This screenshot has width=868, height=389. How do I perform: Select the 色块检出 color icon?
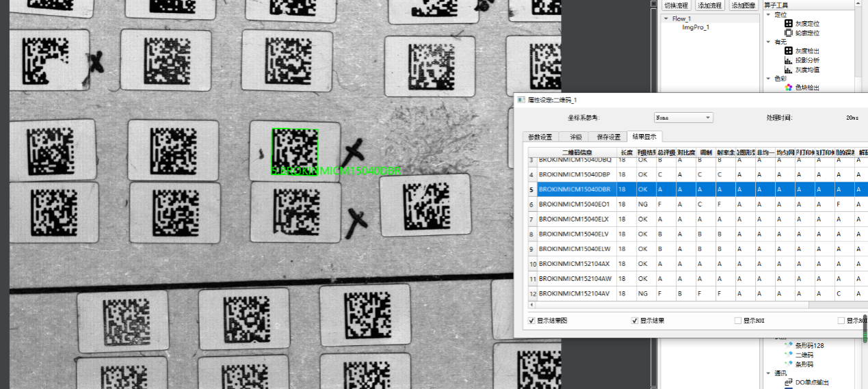click(x=788, y=88)
